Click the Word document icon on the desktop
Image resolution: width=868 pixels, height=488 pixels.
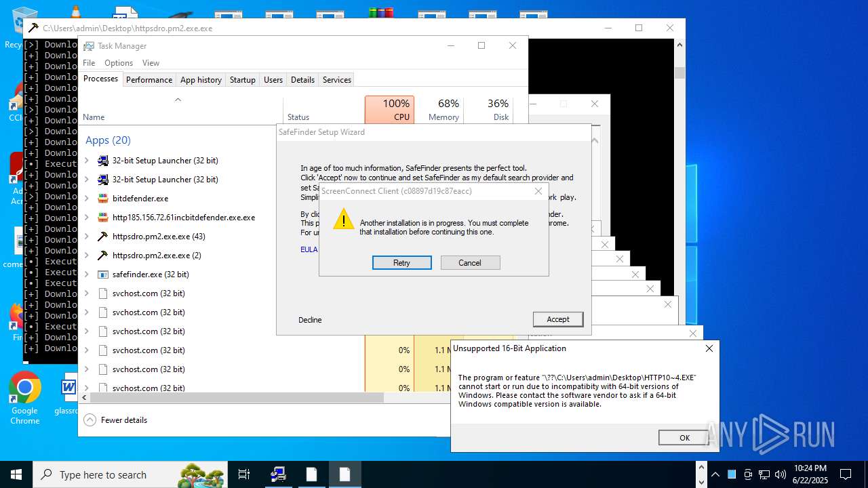tap(68, 393)
